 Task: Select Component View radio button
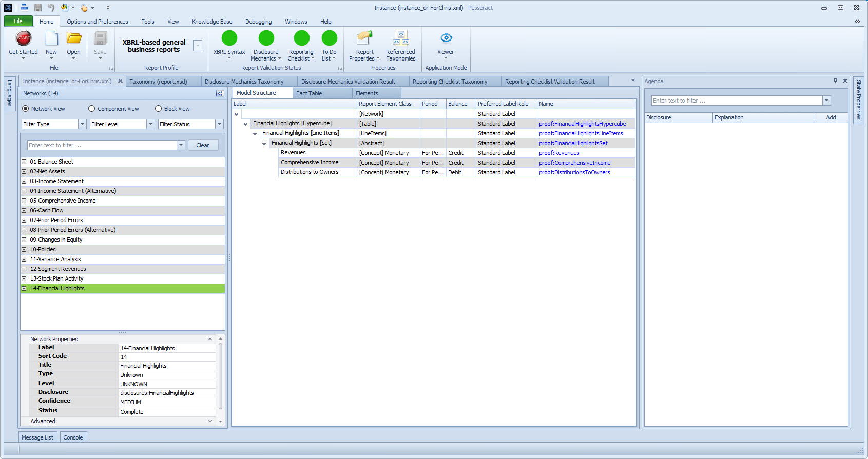pyautogui.click(x=91, y=109)
